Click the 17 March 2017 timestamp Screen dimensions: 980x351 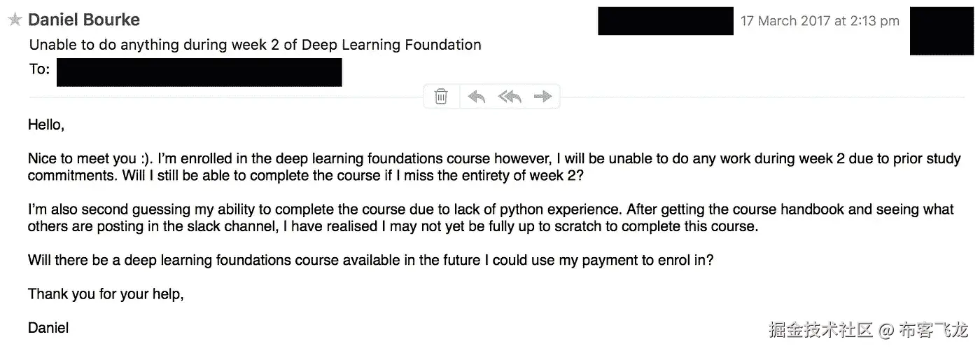pos(820,21)
